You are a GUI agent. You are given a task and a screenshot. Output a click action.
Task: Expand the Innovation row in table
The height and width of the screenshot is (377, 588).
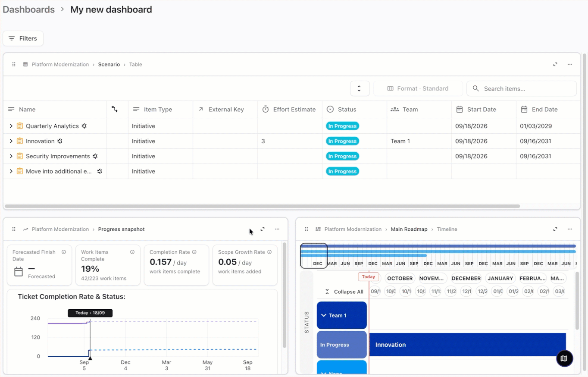click(11, 141)
